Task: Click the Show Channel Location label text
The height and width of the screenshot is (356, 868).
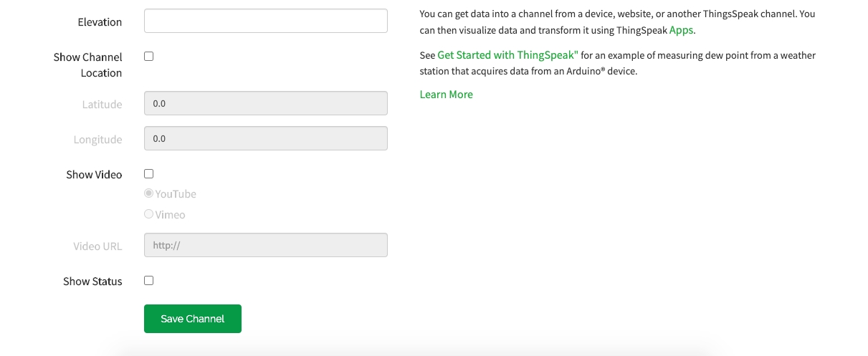Action: (87, 64)
